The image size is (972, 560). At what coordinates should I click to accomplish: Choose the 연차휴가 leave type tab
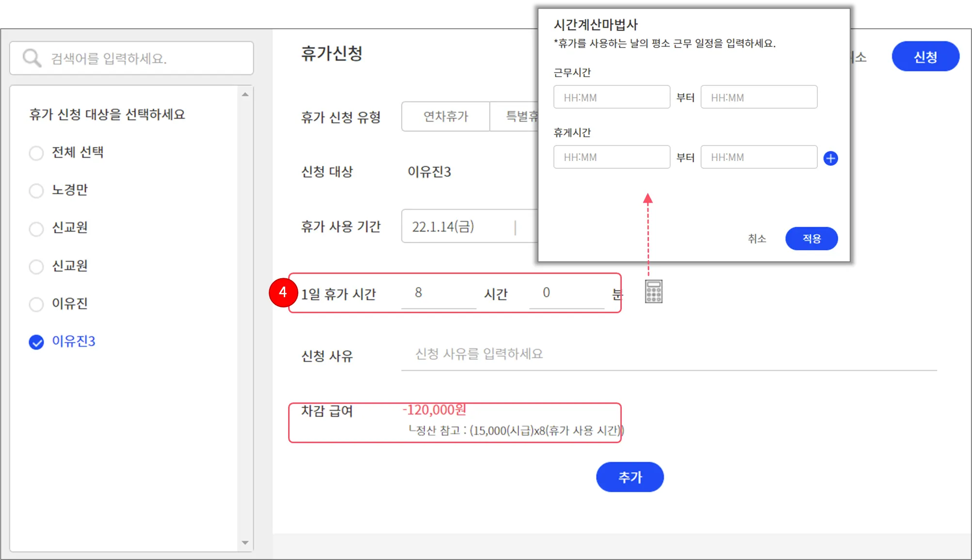pyautogui.click(x=445, y=116)
